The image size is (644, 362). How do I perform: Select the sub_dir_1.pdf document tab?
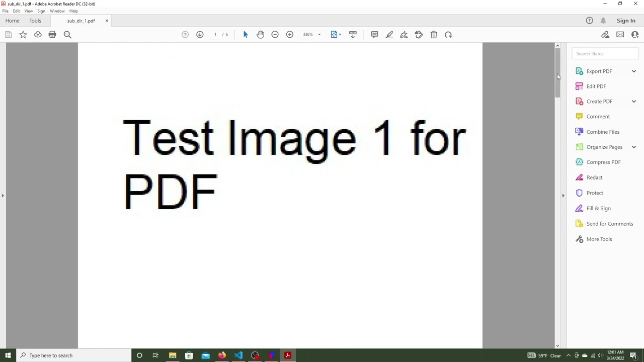(x=81, y=21)
